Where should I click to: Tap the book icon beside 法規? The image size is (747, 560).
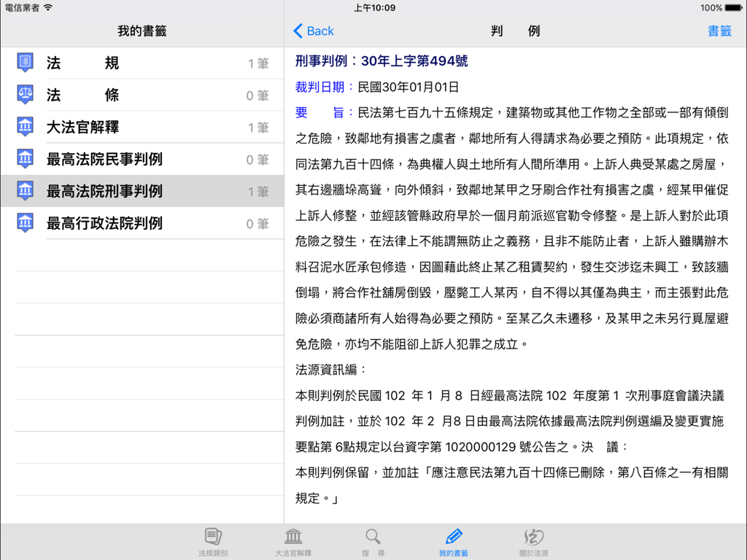pyautogui.click(x=25, y=63)
